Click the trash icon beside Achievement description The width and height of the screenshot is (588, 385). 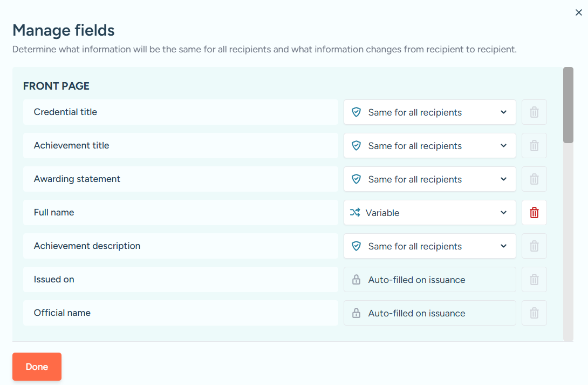click(534, 246)
